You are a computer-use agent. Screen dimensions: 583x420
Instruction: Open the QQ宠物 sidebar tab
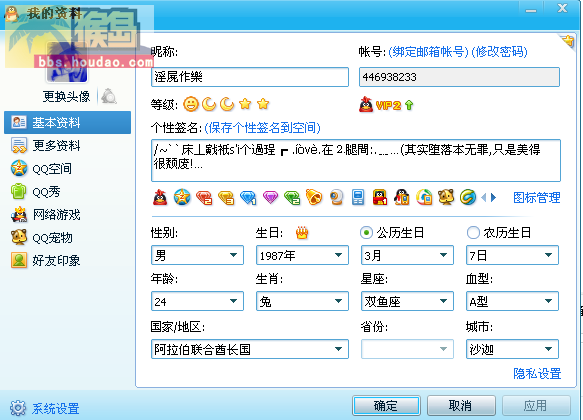pyautogui.click(x=67, y=238)
